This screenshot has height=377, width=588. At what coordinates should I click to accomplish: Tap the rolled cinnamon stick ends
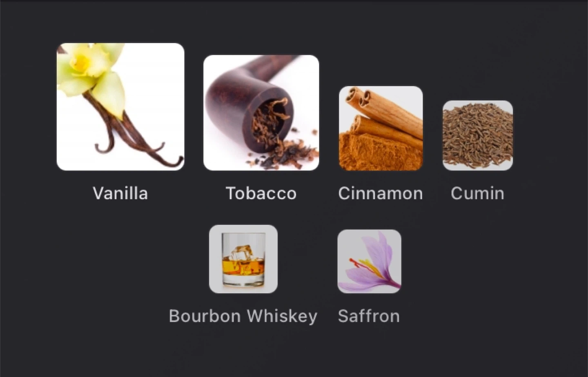pyautogui.click(x=359, y=97)
